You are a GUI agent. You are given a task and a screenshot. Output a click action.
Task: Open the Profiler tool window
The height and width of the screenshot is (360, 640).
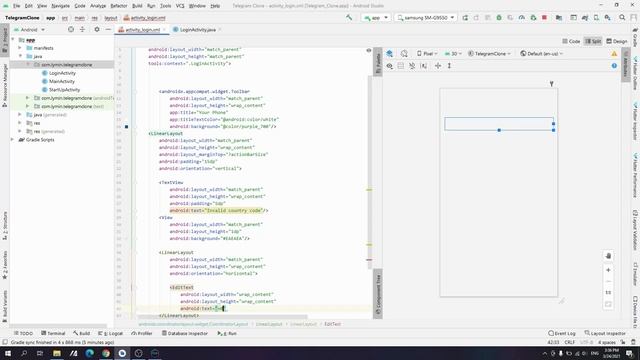coord(142,333)
